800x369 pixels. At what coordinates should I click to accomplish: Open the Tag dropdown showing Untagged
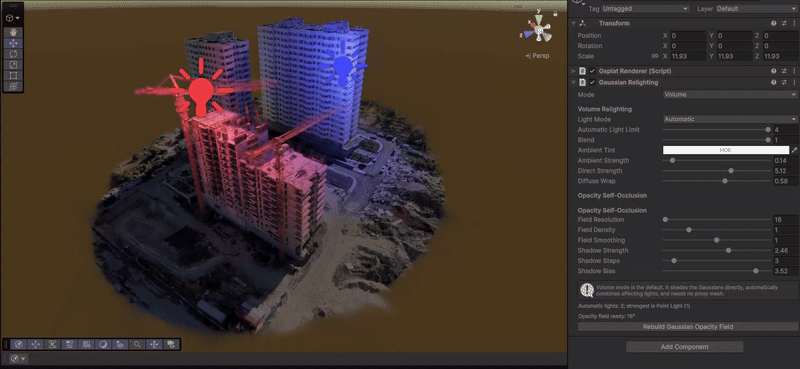[645, 9]
